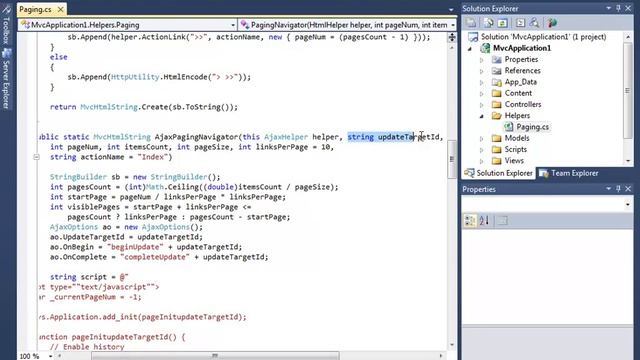
Task: Collapse the Helpers folder
Action: [482, 116]
